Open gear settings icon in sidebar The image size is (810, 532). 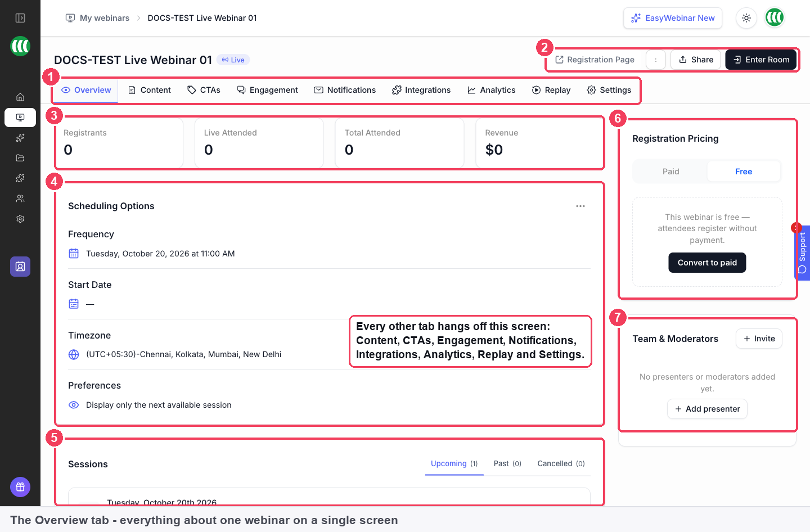point(20,219)
